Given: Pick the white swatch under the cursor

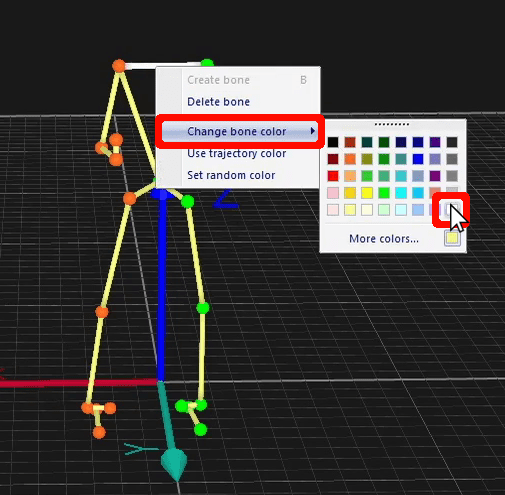Looking at the screenshot, I should [x=452, y=210].
